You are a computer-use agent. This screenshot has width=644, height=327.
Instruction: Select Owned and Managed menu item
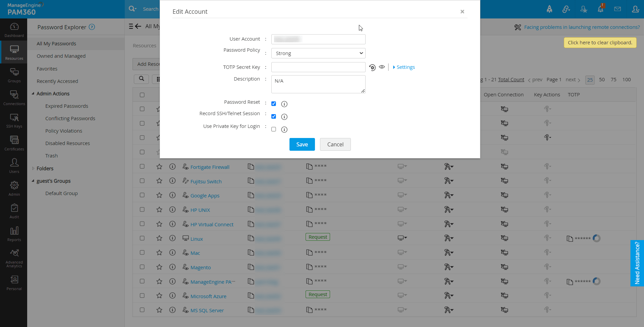coord(61,56)
